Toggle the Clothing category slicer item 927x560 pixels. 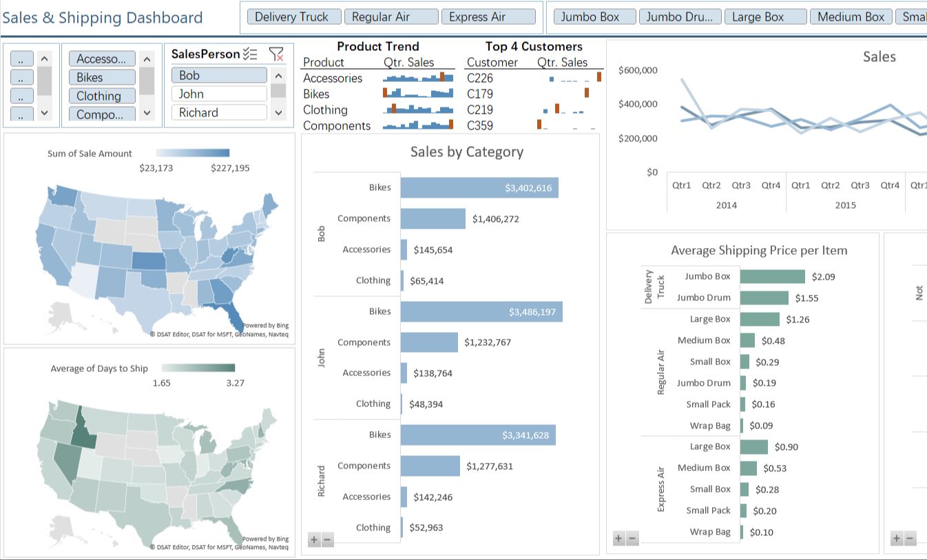[102, 96]
